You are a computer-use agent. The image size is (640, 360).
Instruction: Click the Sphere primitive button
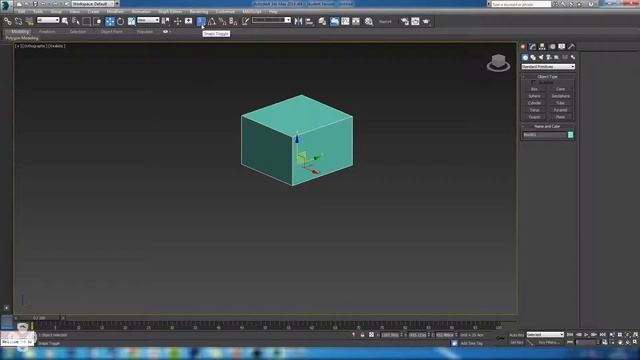[x=534, y=96]
